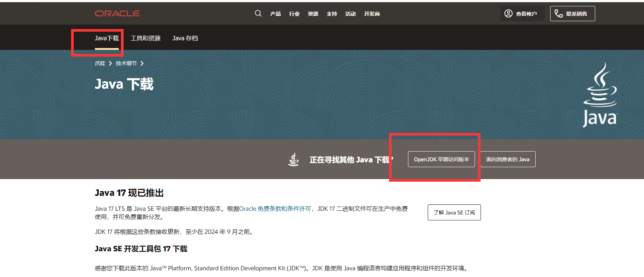644x277 pixels.
Task: Click the small Java cup icon
Action: click(x=294, y=159)
